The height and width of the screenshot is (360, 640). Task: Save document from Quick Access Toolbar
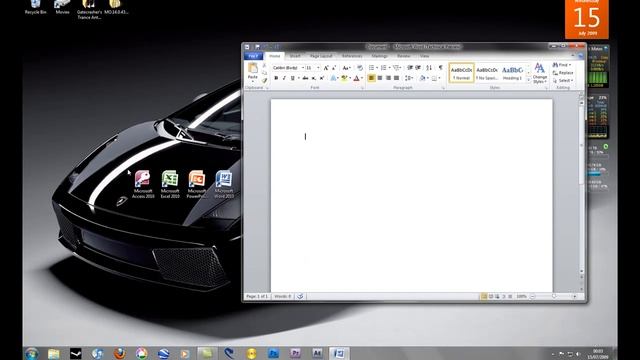tap(257, 47)
